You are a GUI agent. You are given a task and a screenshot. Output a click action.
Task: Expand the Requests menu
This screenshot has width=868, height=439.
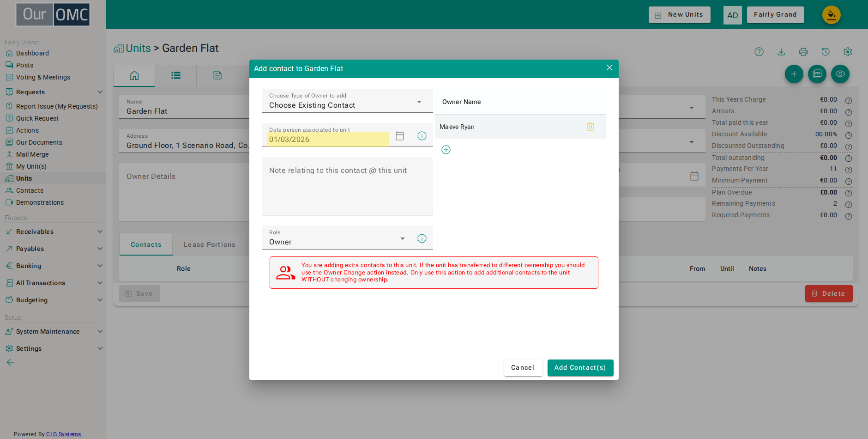point(53,92)
